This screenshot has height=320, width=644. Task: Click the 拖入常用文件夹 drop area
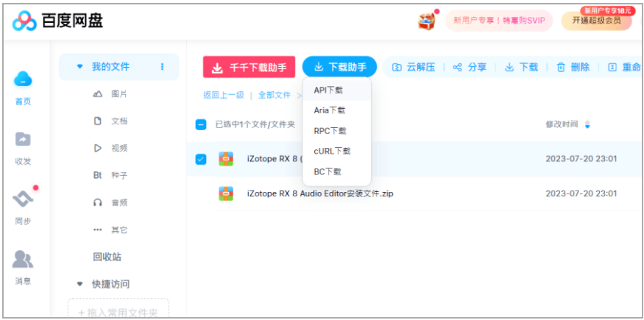[118, 309]
